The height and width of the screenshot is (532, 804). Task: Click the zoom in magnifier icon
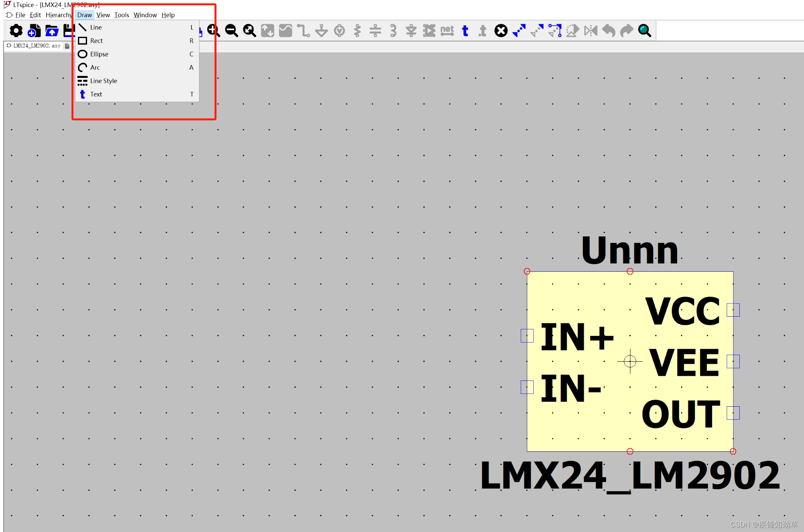point(214,31)
